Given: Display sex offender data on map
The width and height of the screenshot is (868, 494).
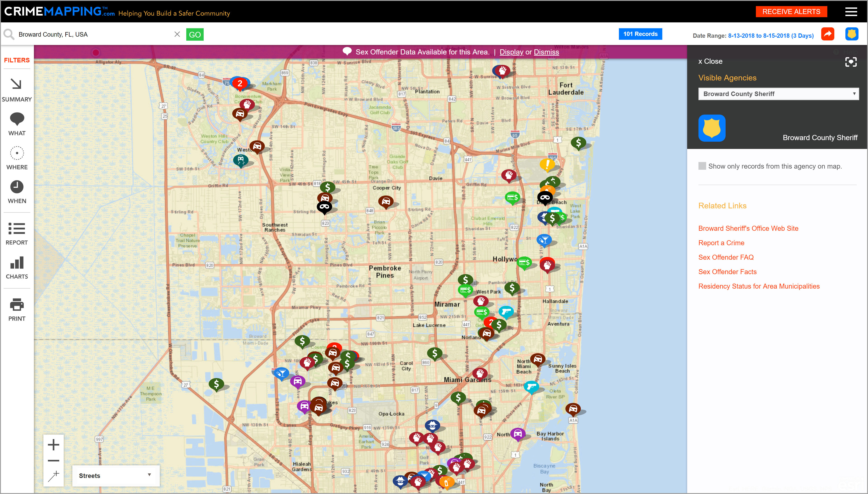Looking at the screenshot, I should point(511,52).
